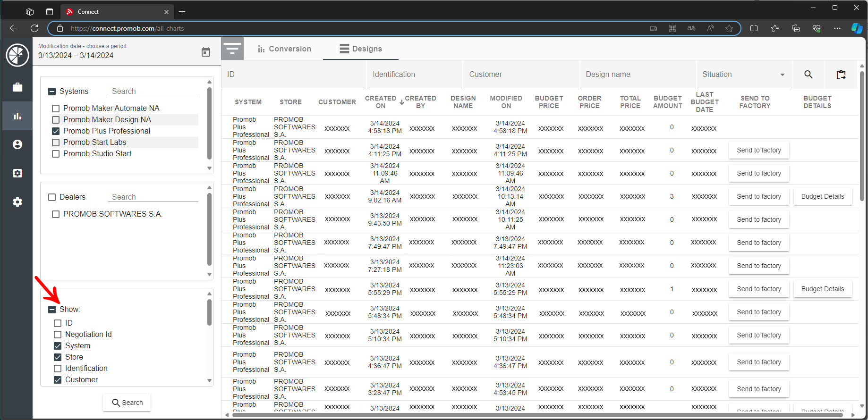
Task: View site information lock icon
Action: (x=60, y=28)
